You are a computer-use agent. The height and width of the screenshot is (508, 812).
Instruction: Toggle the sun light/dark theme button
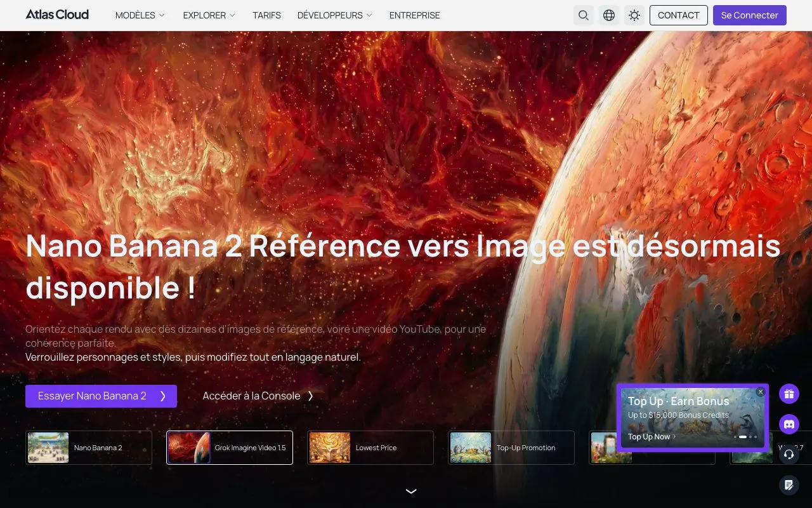pos(634,15)
